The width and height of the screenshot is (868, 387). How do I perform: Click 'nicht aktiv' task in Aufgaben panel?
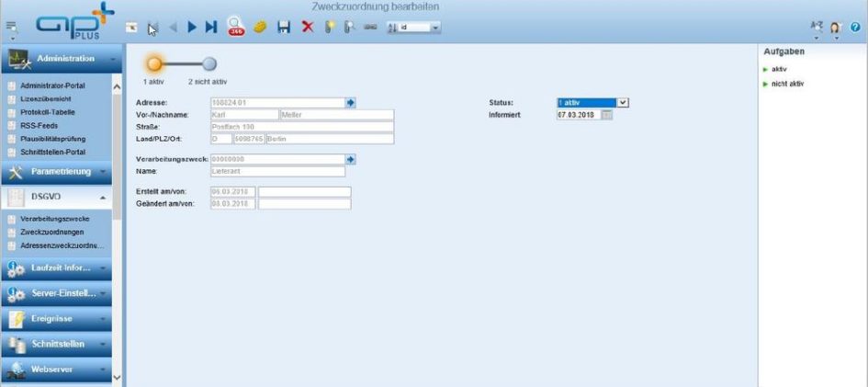click(x=787, y=84)
